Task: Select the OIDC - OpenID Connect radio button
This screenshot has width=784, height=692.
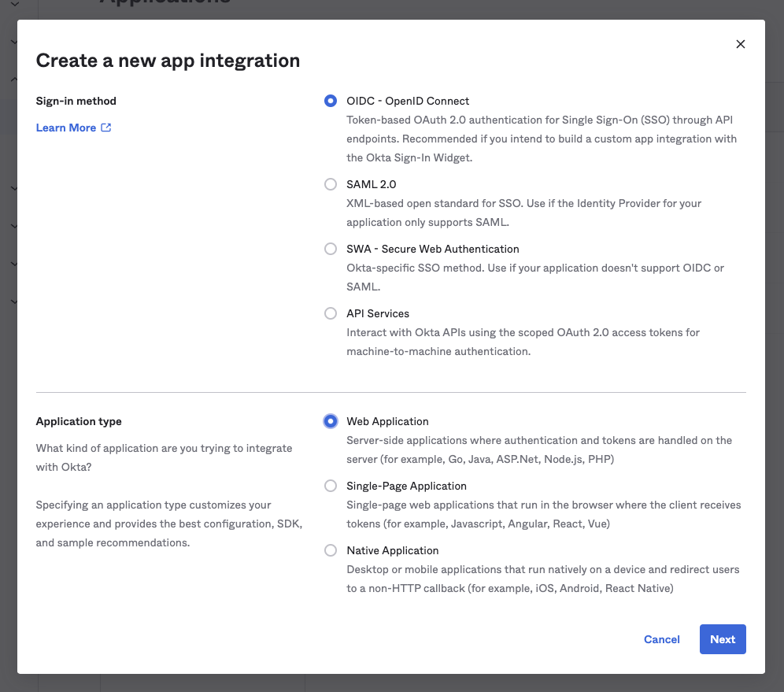Action: (331, 101)
